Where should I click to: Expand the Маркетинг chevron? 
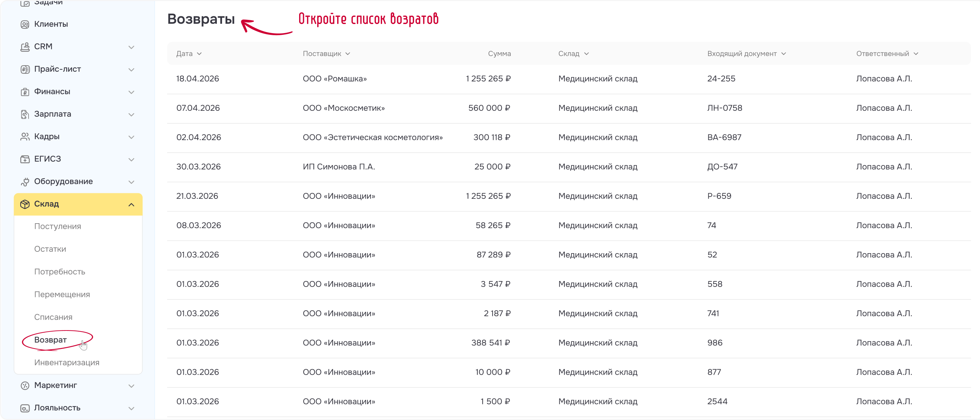tap(131, 386)
